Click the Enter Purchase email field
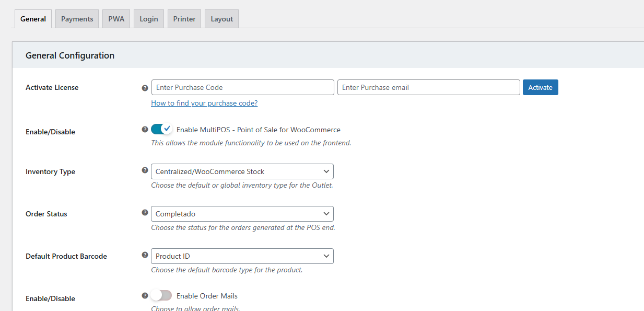Image resolution: width=644 pixels, height=311 pixels. pos(429,87)
